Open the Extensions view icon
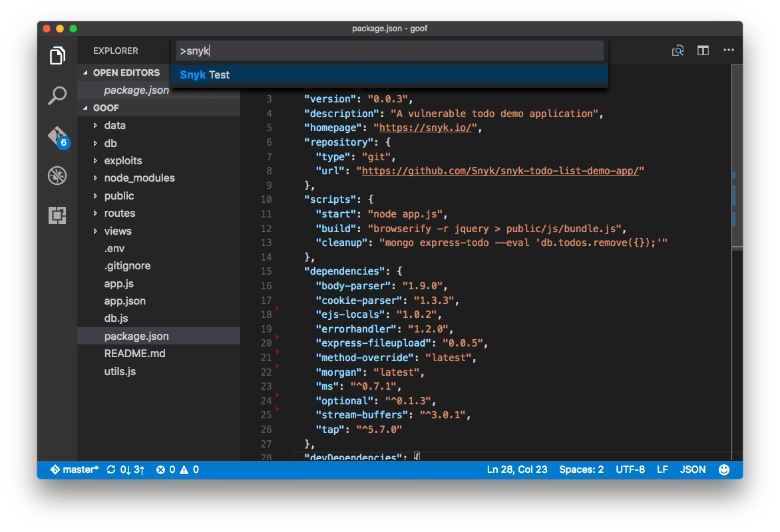 57,215
